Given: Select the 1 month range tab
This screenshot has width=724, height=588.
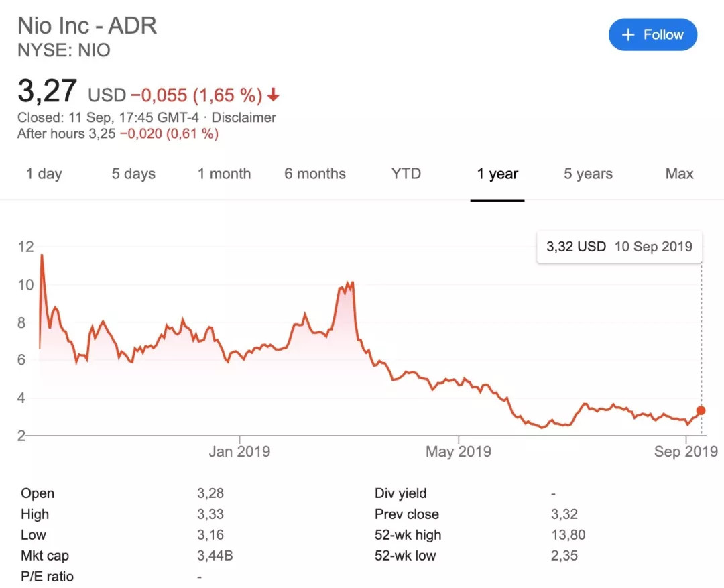Looking at the screenshot, I should pyautogui.click(x=225, y=174).
